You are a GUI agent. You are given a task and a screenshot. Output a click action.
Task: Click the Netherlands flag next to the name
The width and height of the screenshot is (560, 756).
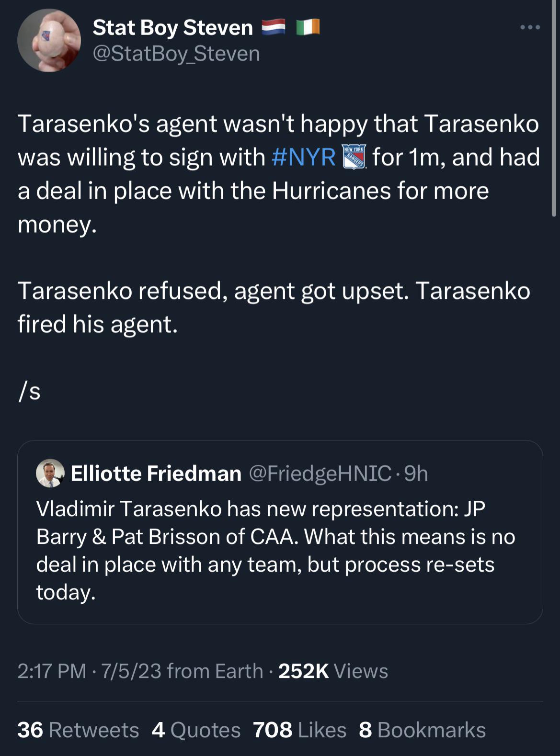tap(274, 27)
